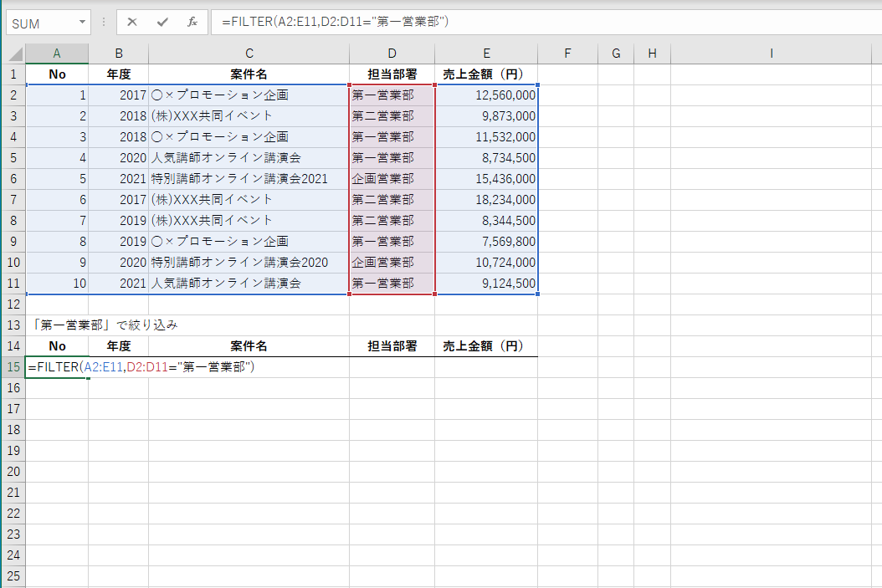Click row 25 header
Screen dimensions: 882x588
click(13, 575)
